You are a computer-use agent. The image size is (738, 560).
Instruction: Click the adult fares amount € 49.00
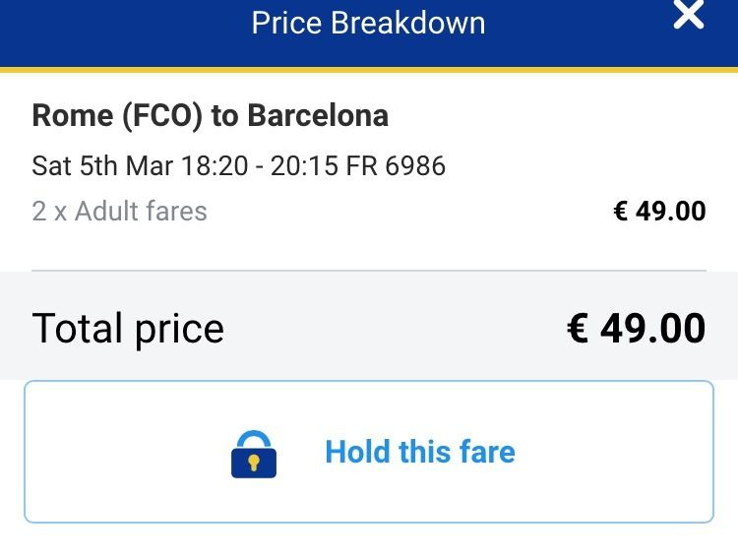pyautogui.click(x=659, y=211)
